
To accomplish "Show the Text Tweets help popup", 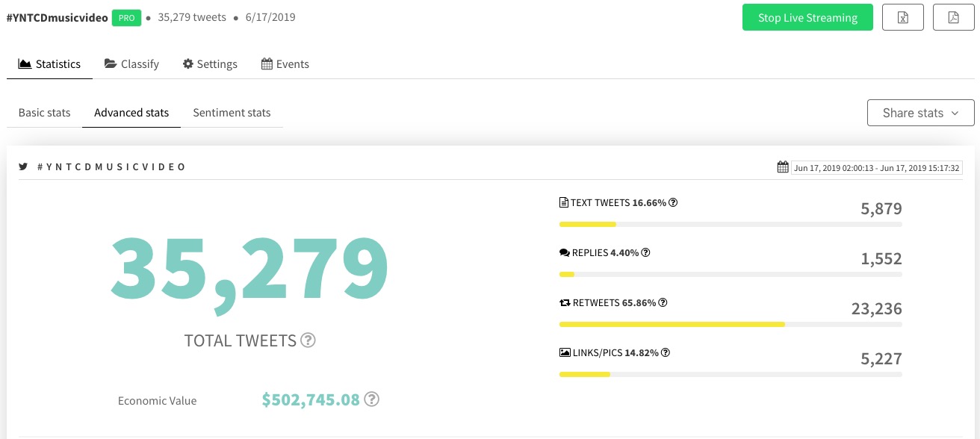I will [x=673, y=202].
